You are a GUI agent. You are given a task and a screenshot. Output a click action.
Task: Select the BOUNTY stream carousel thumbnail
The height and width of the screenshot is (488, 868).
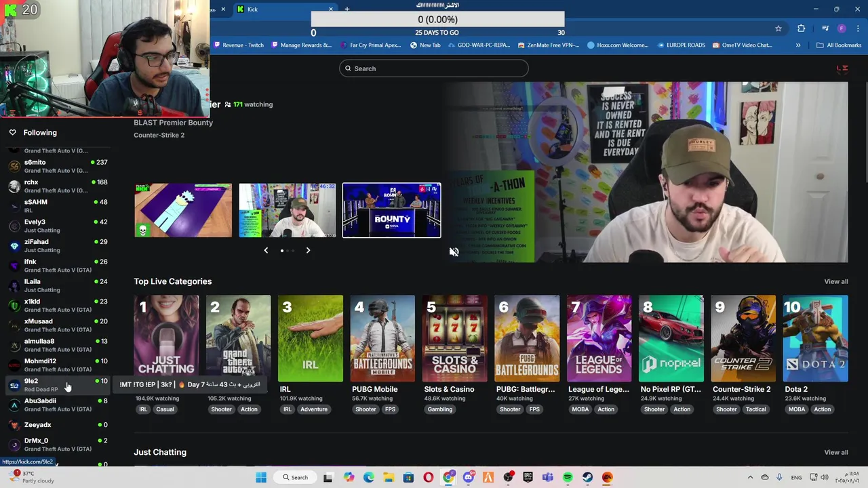pos(391,210)
